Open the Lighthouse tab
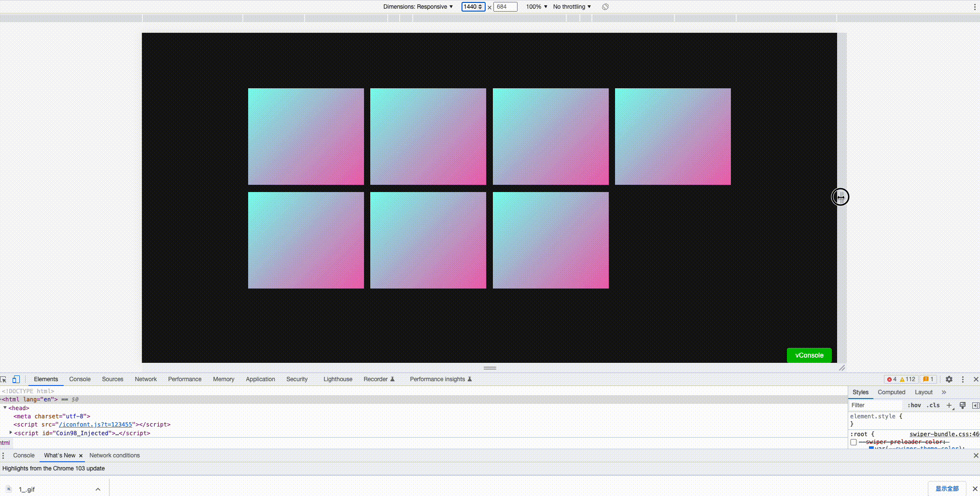The height and width of the screenshot is (496, 980). coord(338,379)
